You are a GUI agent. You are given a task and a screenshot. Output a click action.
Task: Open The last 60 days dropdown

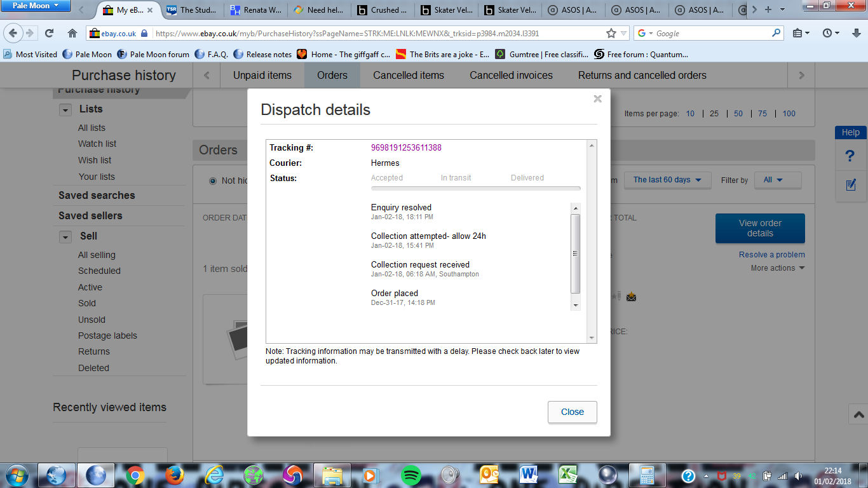(667, 180)
